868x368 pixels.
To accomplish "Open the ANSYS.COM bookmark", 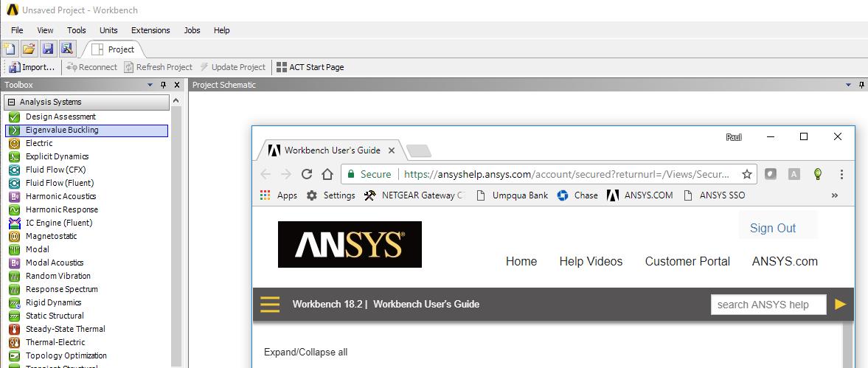I will pyautogui.click(x=640, y=195).
